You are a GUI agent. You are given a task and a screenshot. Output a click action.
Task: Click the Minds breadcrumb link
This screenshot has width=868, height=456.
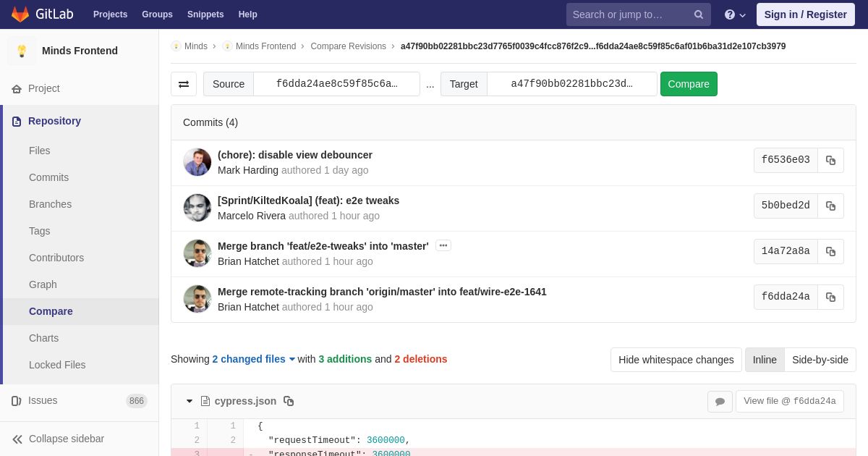tap(196, 46)
